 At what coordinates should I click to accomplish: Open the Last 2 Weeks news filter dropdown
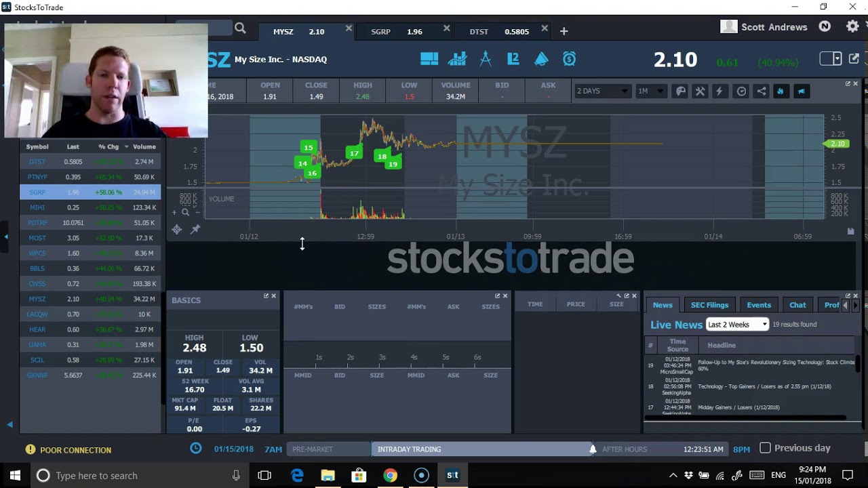[737, 324]
